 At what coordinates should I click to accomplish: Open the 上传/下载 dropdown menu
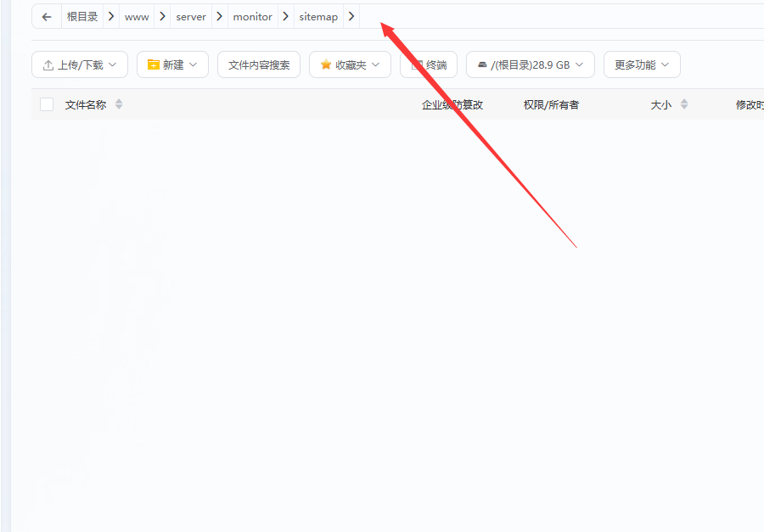79,64
